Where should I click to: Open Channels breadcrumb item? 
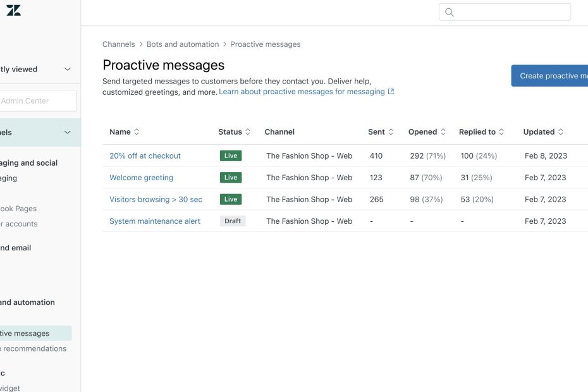pyautogui.click(x=118, y=44)
